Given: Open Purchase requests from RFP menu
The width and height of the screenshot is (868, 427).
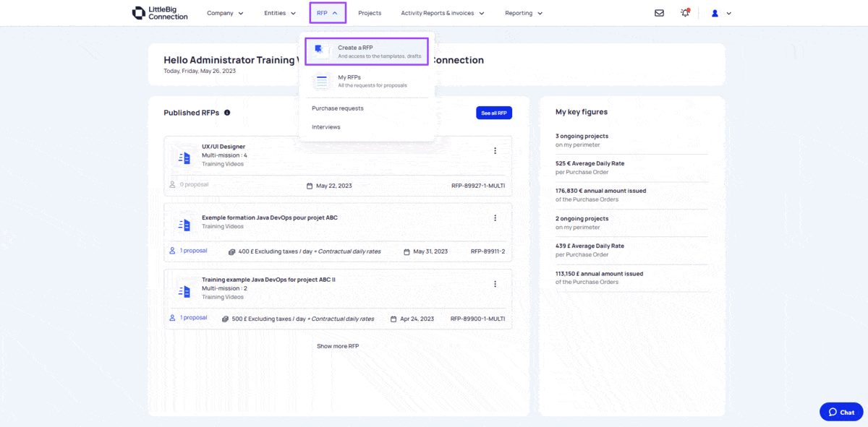Looking at the screenshot, I should click(338, 108).
